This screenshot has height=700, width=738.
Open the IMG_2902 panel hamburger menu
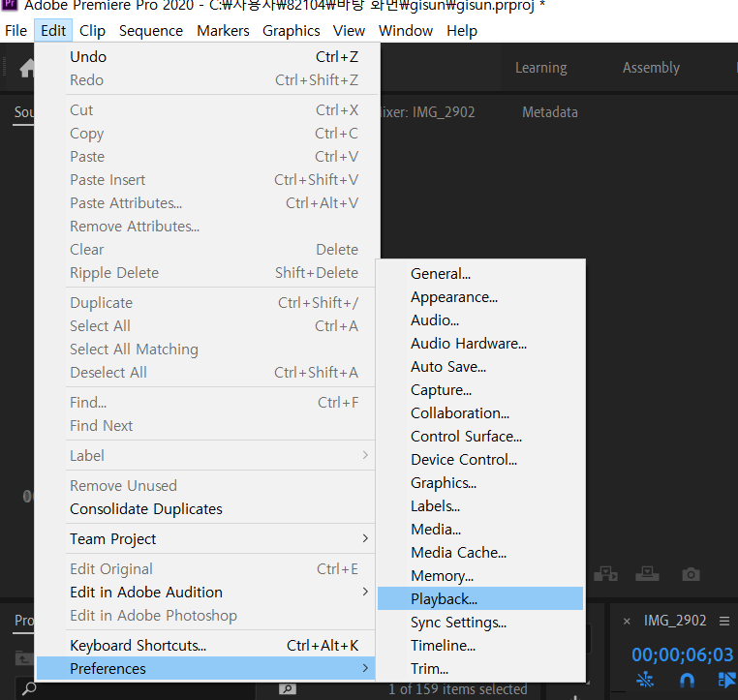[x=724, y=621]
